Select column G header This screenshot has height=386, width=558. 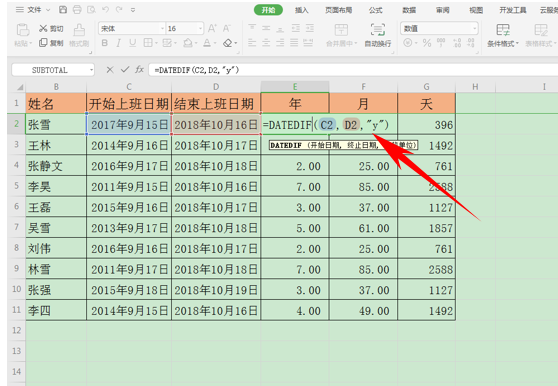[426, 86]
